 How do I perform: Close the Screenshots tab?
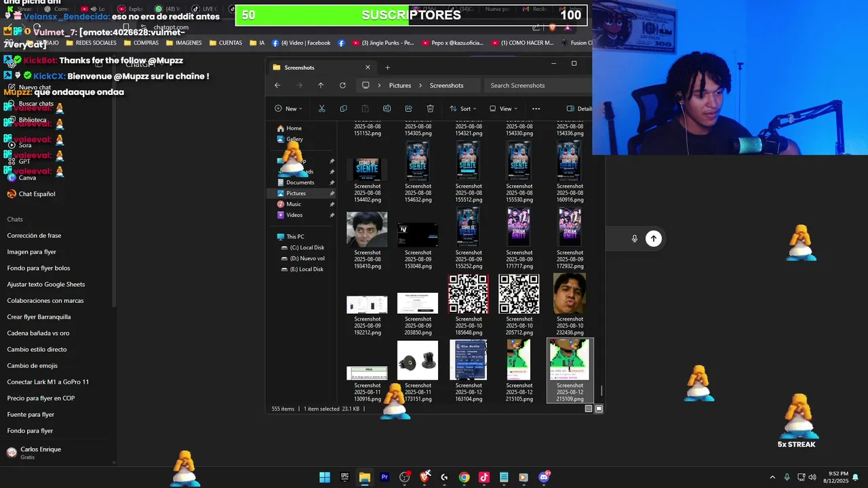(x=368, y=67)
